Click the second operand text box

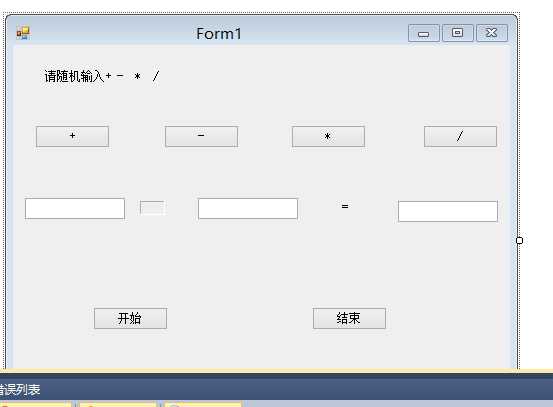[x=248, y=209]
